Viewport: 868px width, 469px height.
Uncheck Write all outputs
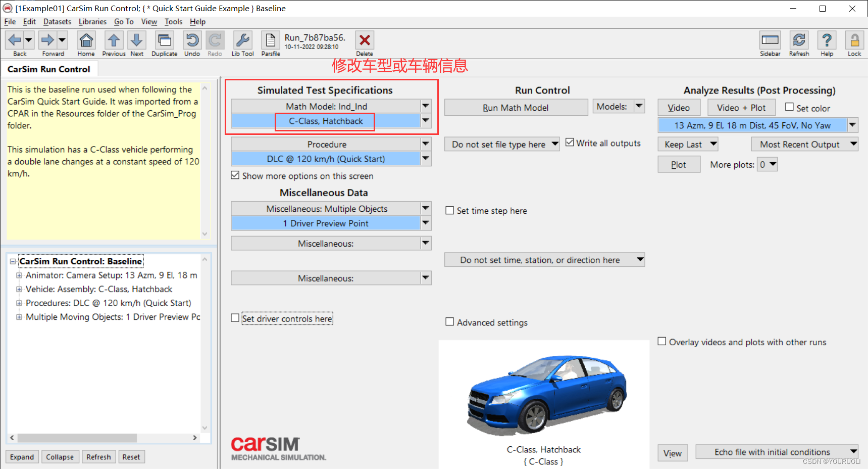pyautogui.click(x=570, y=143)
